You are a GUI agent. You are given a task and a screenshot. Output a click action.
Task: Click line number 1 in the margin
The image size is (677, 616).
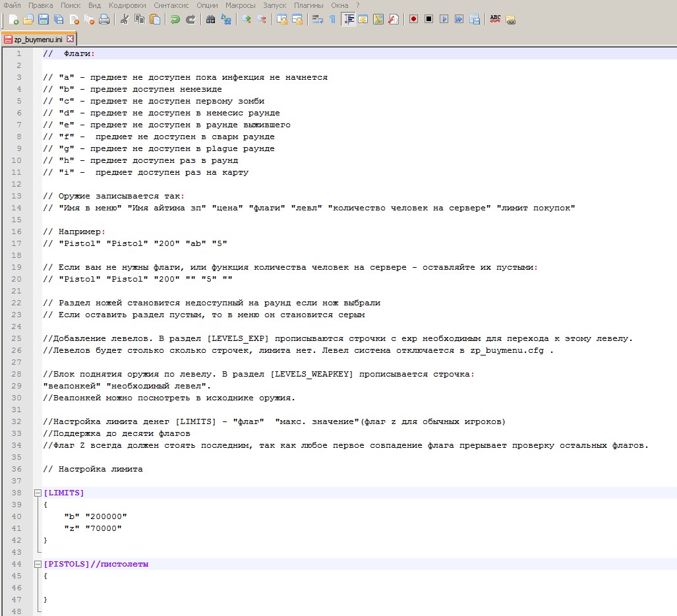point(18,53)
